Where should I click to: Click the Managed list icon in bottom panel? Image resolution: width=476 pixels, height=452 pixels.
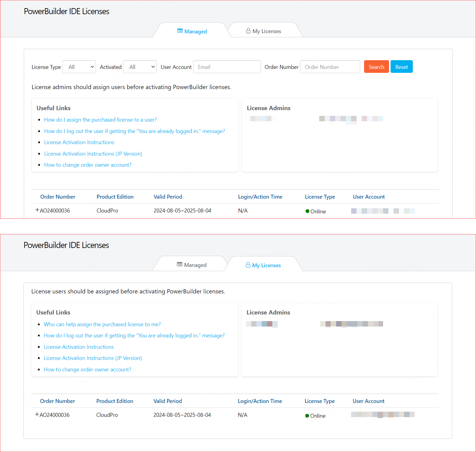tap(180, 265)
